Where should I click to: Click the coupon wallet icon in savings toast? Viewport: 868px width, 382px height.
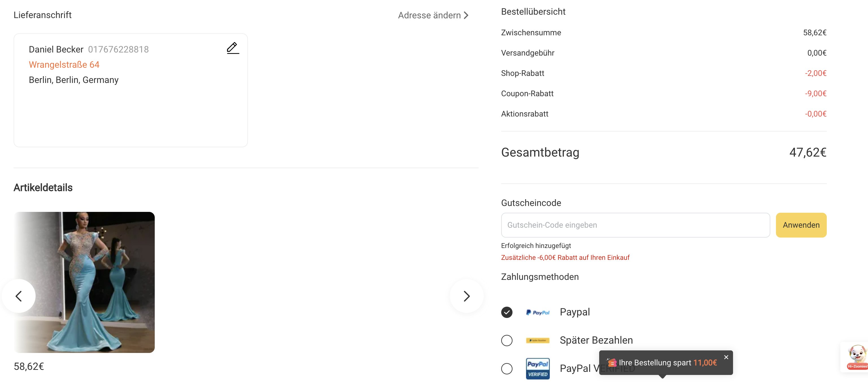pyautogui.click(x=612, y=363)
